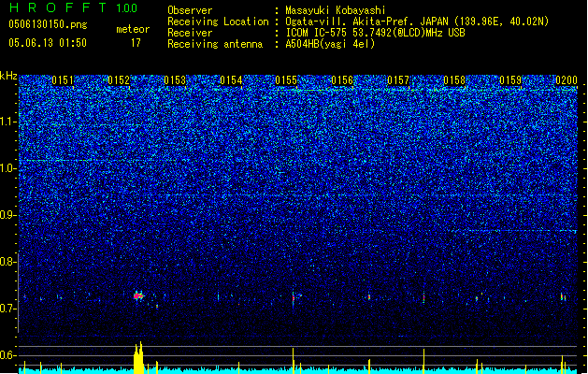Click the 0154 time marker
588x374 pixels.
231,80
